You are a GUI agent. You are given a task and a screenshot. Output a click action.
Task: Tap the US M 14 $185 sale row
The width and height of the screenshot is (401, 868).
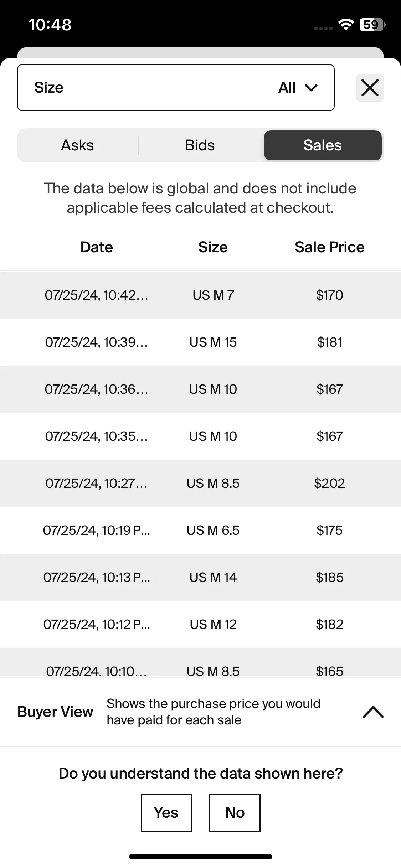click(x=200, y=578)
